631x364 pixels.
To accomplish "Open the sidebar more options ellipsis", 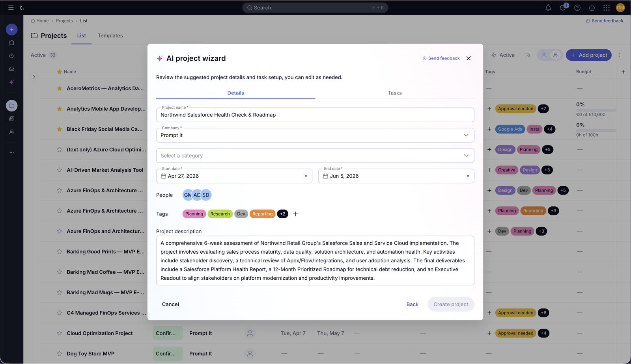I will [11, 152].
